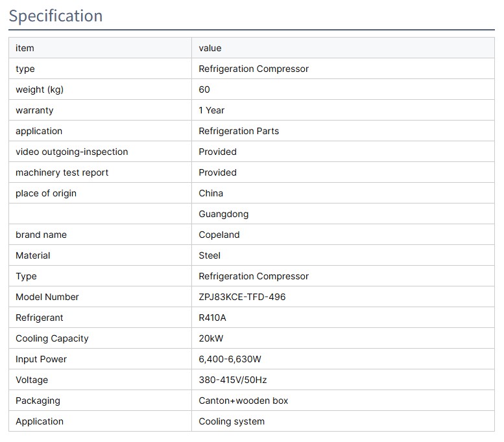Select model number ZPJ83KCE-TFD-496
This screenshot has height=442, width=504.
(x=242, y=297)
